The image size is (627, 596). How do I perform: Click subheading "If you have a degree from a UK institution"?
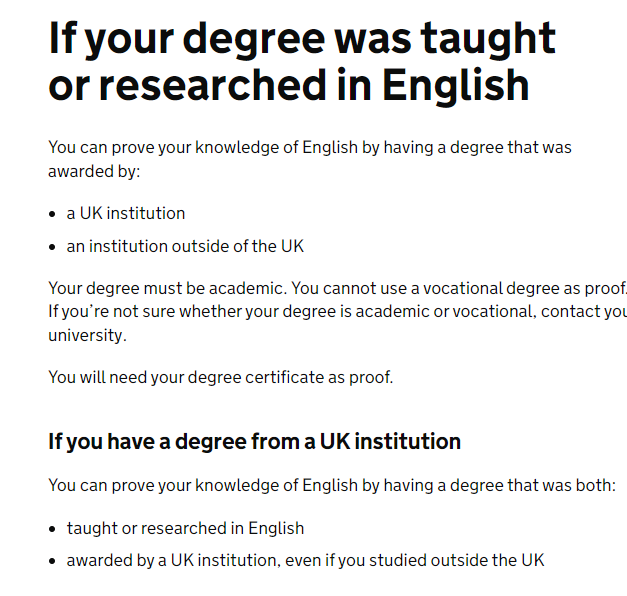point(254,441)
